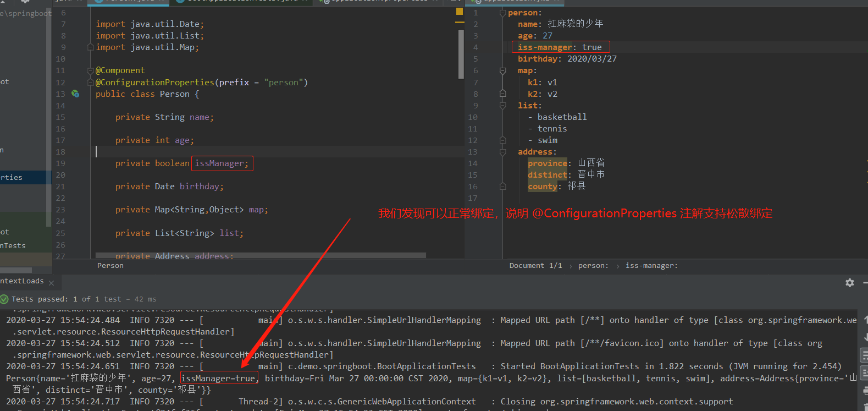Image resolution: width=868 pixels, height=411 pixels.
Task: Collapse the person: block in the YAML file
Action: [502, 13]
